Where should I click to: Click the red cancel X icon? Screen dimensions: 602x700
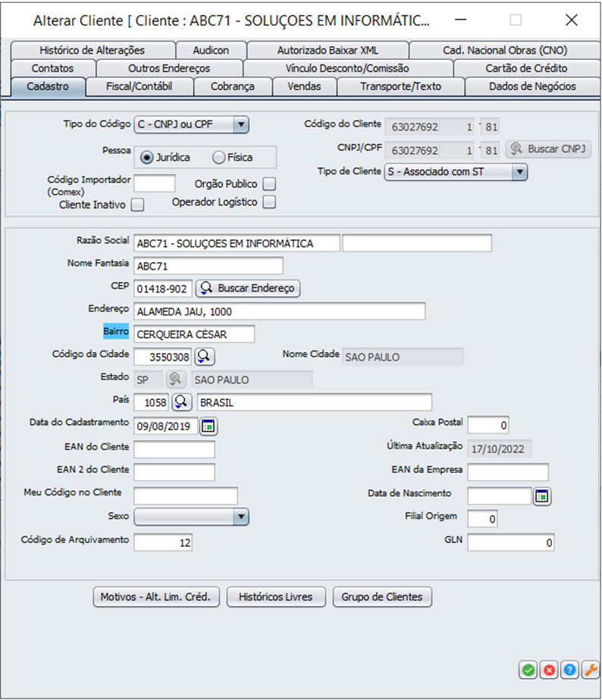(x=549, y=670)
